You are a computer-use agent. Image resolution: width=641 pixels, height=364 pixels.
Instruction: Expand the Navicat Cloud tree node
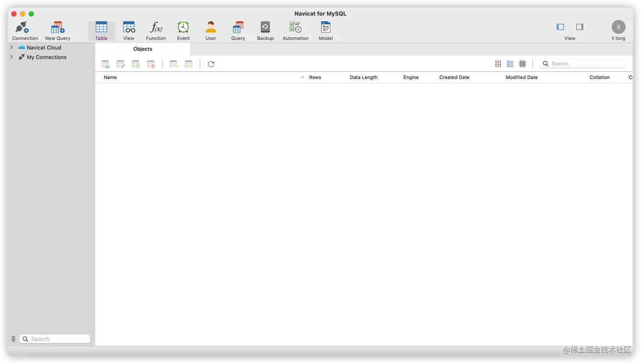[11, 47]
